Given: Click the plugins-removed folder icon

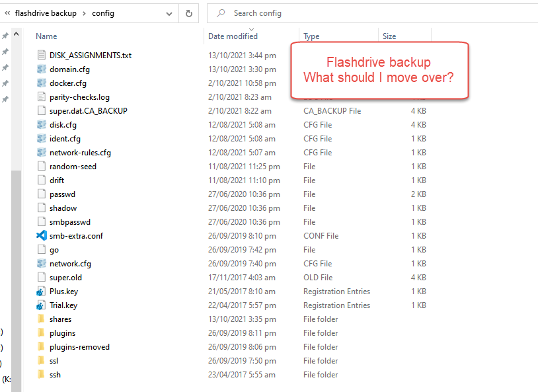Looking at the screenshot, I should pyautogui.click(x=41, y=346).
